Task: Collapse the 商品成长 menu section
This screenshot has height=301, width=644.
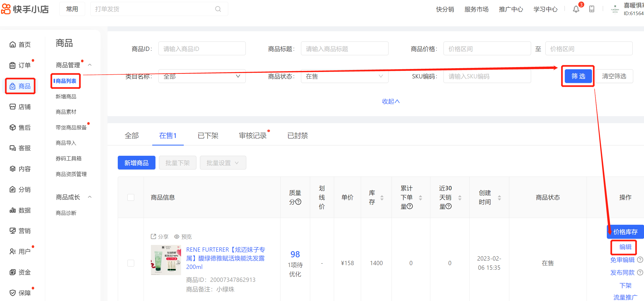Action: (90, 197)
